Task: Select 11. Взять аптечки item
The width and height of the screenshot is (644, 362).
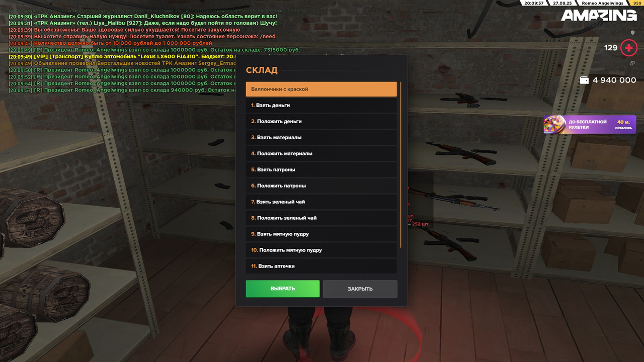Action: 321,266
